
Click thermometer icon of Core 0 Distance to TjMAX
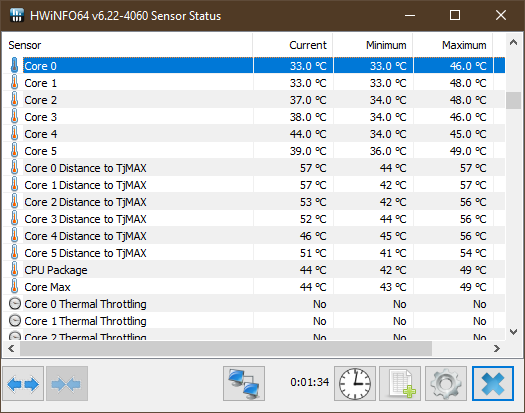[x=14, y=167]
